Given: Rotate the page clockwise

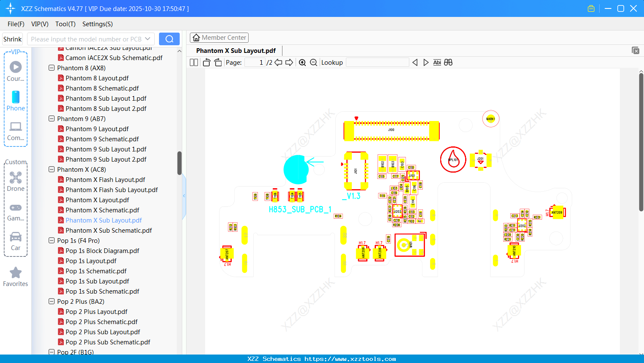Looking at the screenshot, I should (218, 63).
